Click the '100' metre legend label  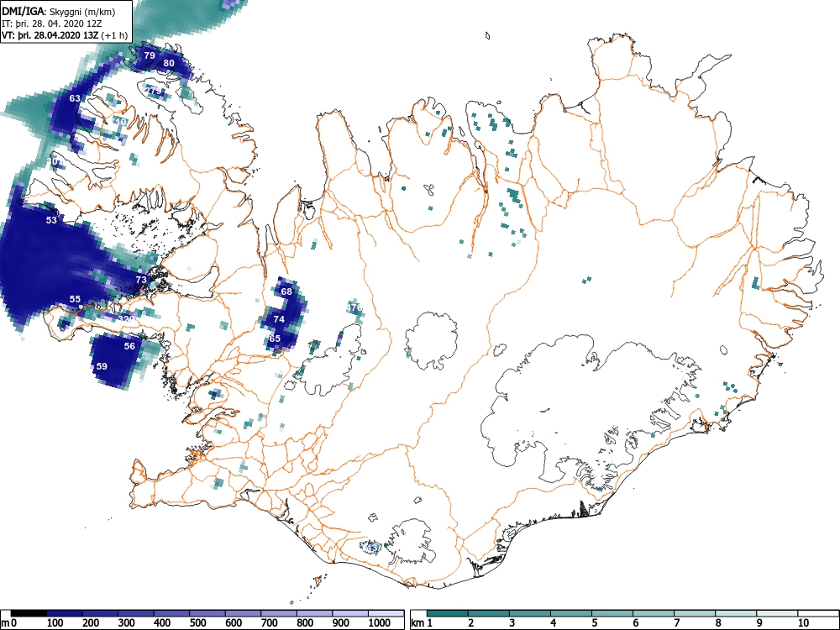pos(55,623)
